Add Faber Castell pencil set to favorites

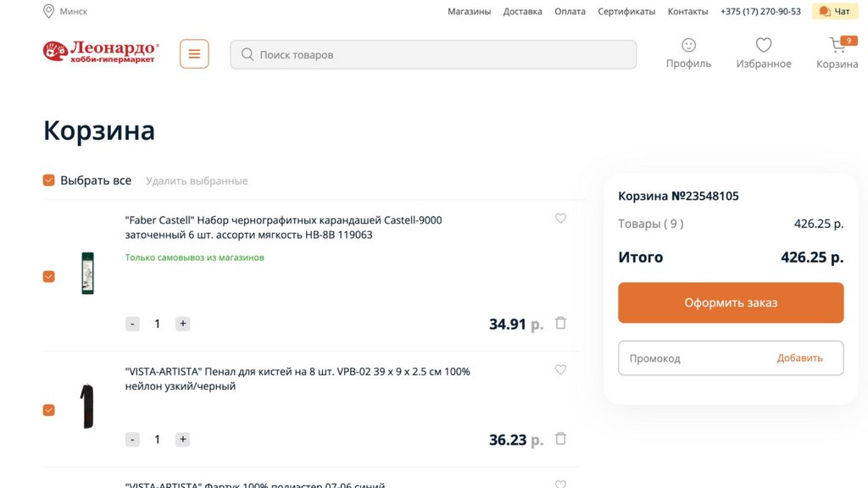[560, 219]
